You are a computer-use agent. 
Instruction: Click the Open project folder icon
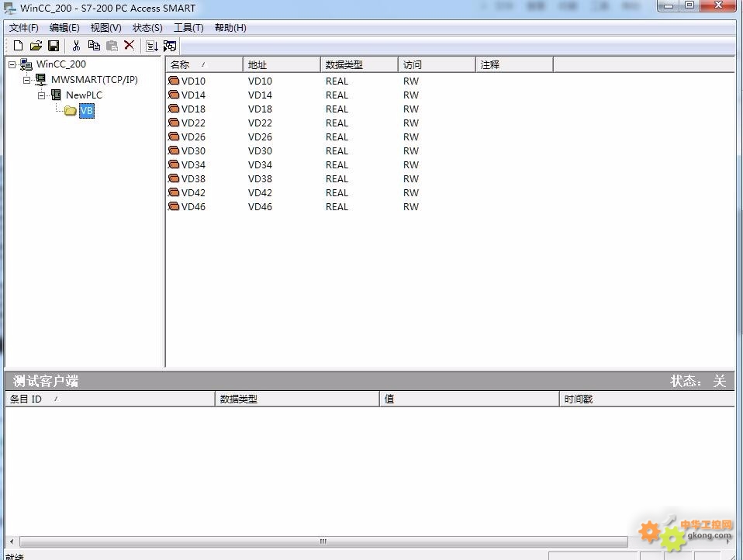[36, 46]
